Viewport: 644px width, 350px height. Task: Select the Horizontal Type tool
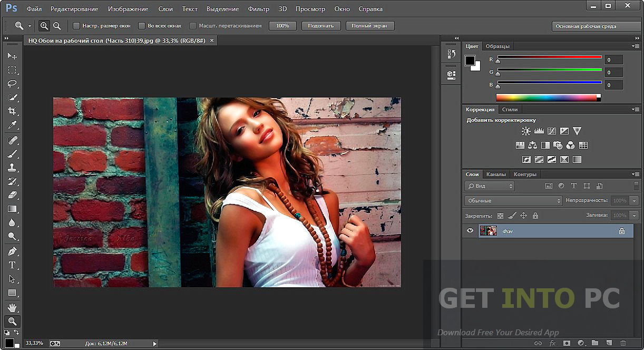coord(12,265)
